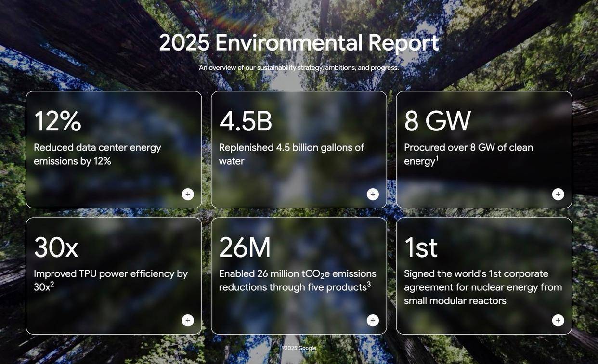Viewport: 598px width, 364px height.
Task: Open footnote 2 after TPU efficiency 30x text
Action: [x=52, y=284]
